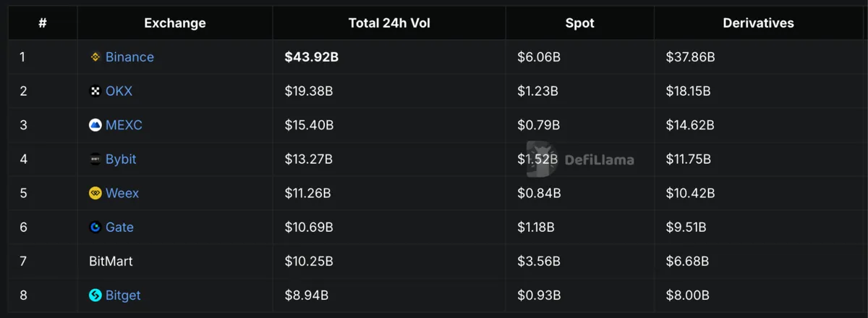Sort by Total 24h Vol column header
The height and width of the screenshot is (318, 868).
(389, 23)
